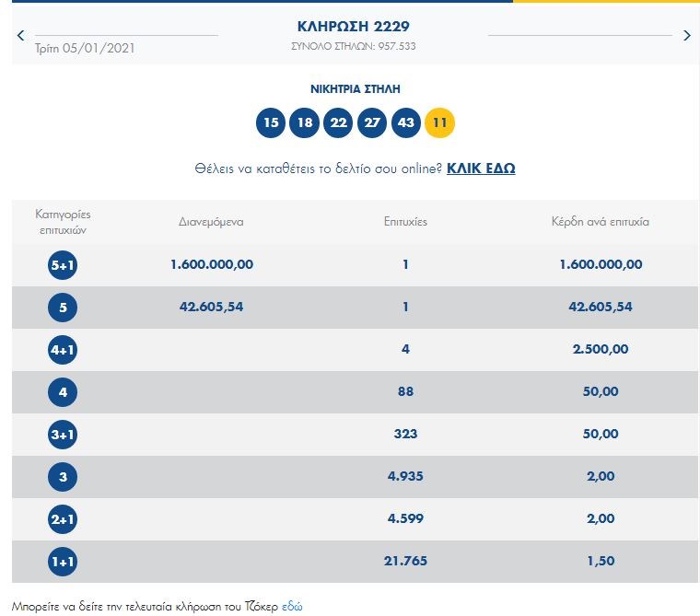Select the 4+1 category badge
The image size is (700, 616).
tap(63, 350)
